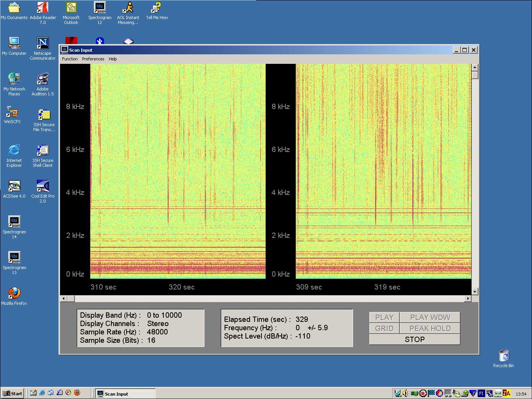
Task: Click horizontal scrollbar right arrow
Action: [468, 299]
